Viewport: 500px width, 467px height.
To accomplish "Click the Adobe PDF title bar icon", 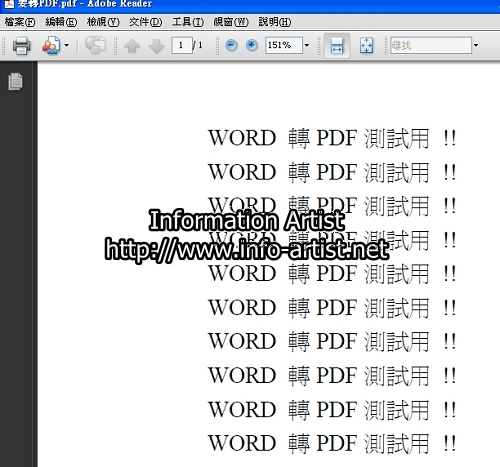I will pyautogui.click(x=8, y=4).
